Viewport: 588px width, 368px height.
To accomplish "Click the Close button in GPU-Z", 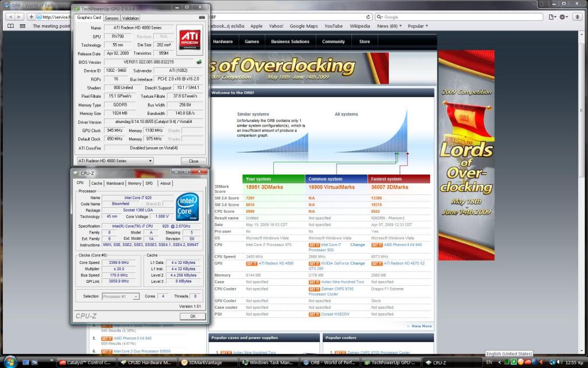I will [194, 161].
